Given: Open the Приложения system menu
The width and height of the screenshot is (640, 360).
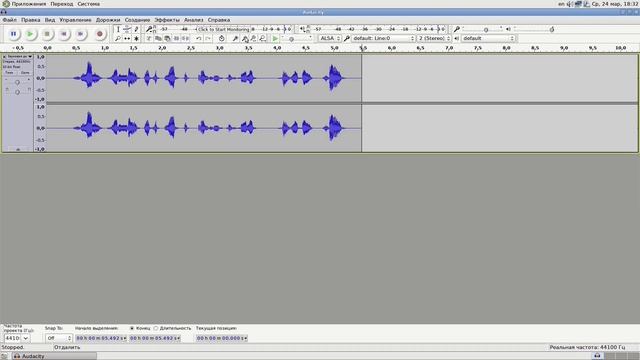Looking at the screenshot, I should click(x=29, y=4).
